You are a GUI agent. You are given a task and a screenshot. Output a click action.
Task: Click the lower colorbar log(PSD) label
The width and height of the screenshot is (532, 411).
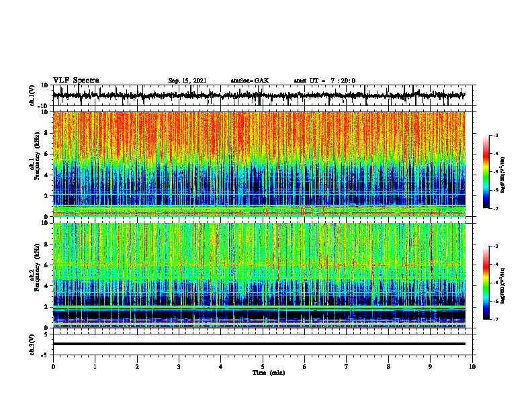503,285
